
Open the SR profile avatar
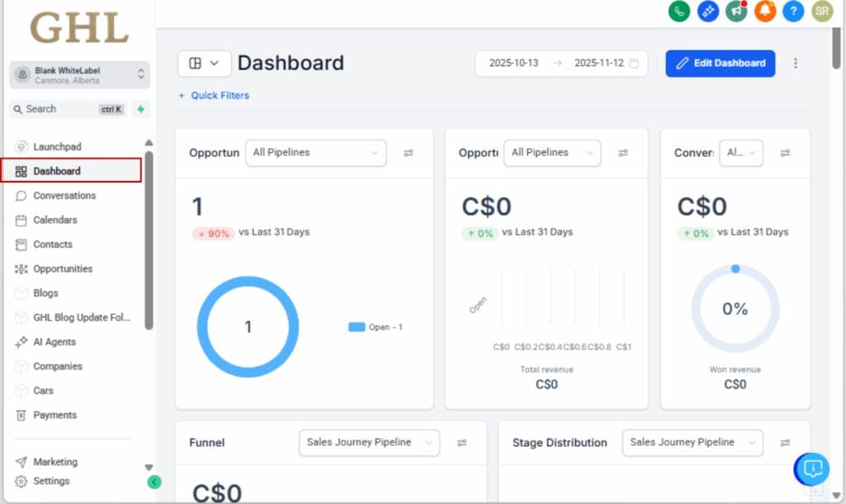(x=822, y=12)
